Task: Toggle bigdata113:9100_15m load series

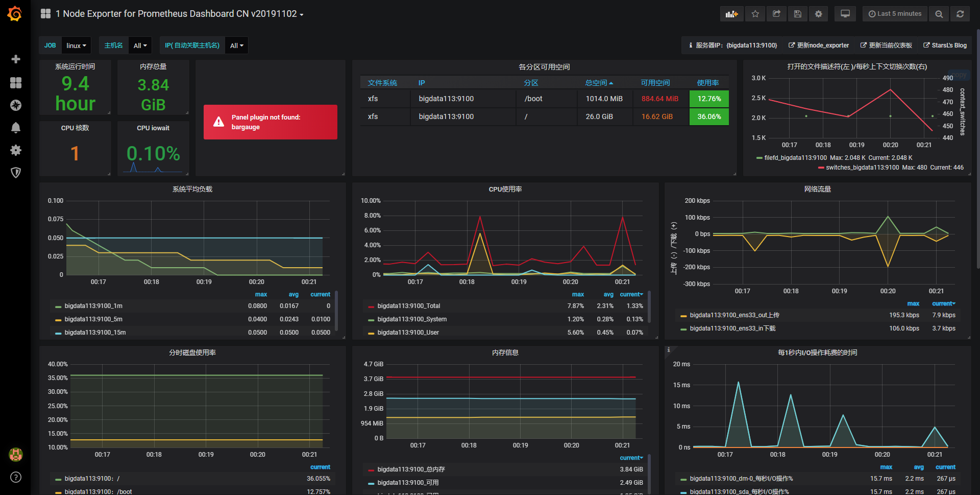Action: coord(95,333)
